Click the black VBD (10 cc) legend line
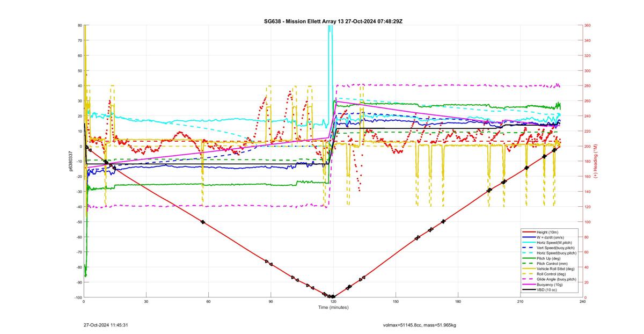 (x=529, y=290)
